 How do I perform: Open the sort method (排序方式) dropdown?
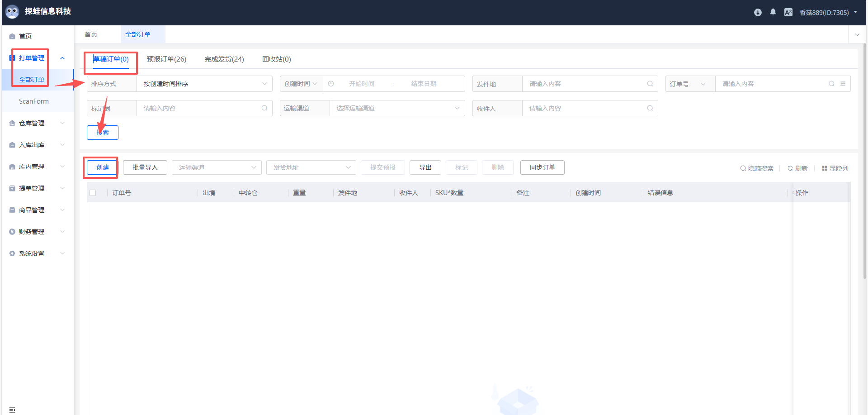pyautogui.click(x=204, y=84)
